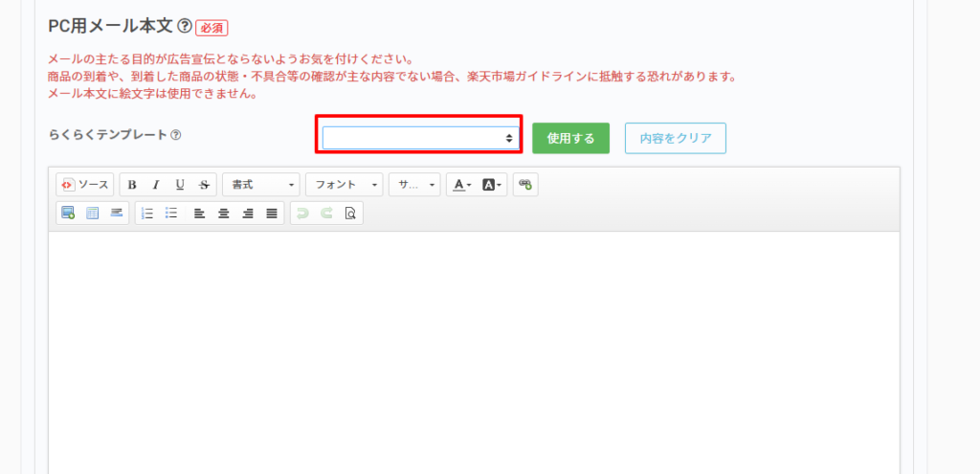Viewport: 980px width, 474px height.
Task: Click the 内容をクリア button
Action: pos(676,138)
